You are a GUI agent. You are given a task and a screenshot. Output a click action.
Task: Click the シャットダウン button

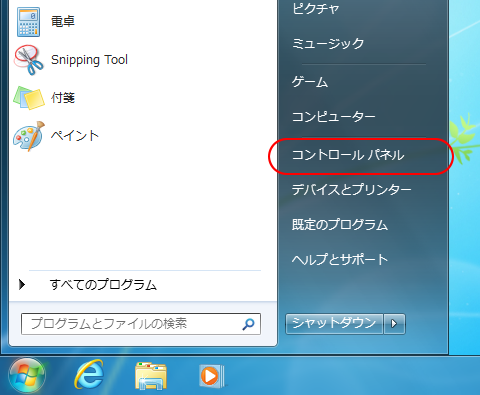pyautogui.click(x=334, y=323)
